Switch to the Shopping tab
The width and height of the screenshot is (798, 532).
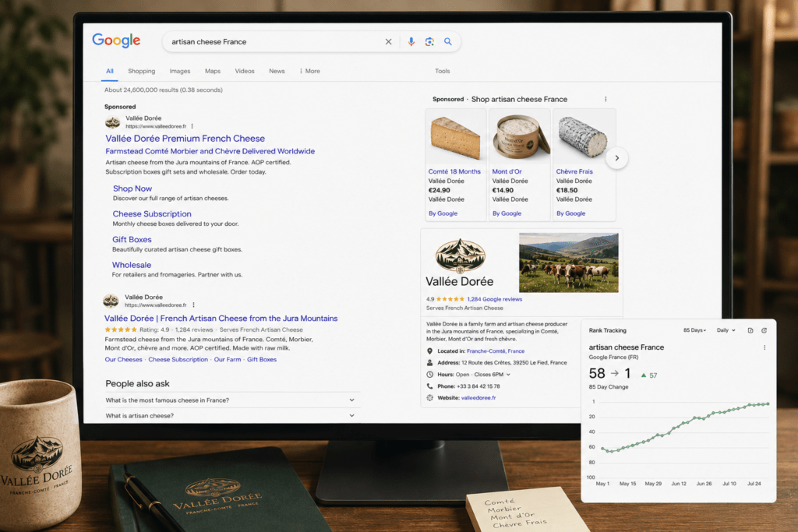(x=142, y=71)
